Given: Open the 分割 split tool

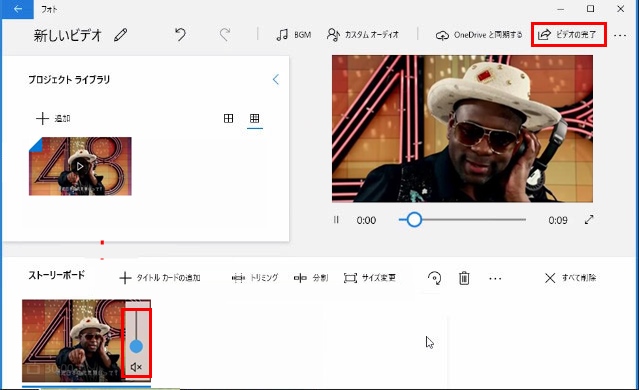Looking at the screenshot, I should tap(311, 278).
